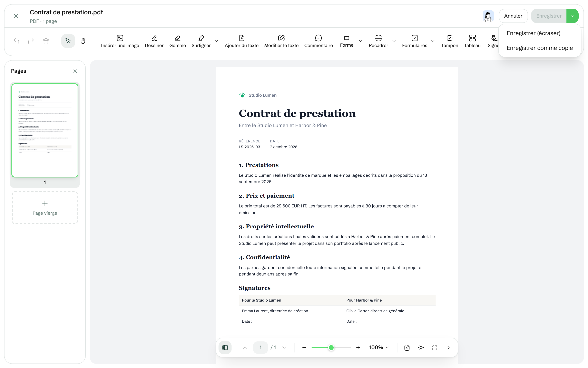Click the trash delete icon
Screen dimensions: 588x368
[46, 41]
